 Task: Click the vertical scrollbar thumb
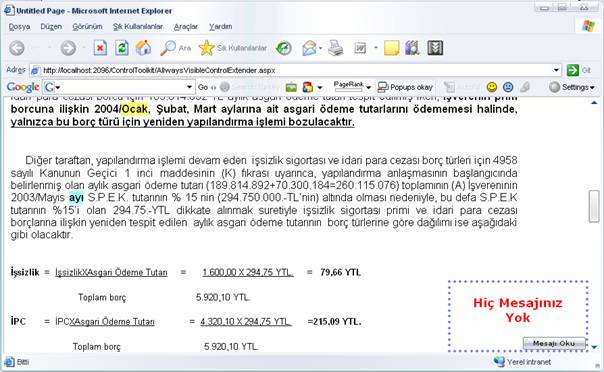[x=594, y=206]
